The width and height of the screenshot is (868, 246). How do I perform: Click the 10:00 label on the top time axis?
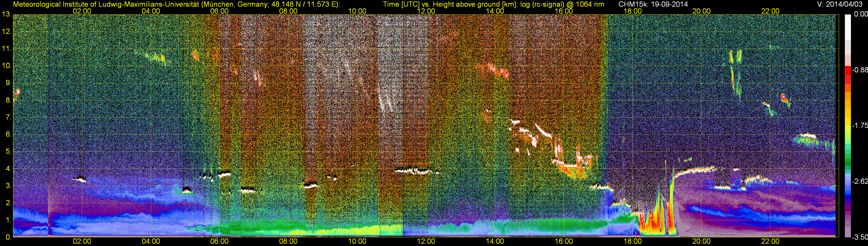click(357, 11)
